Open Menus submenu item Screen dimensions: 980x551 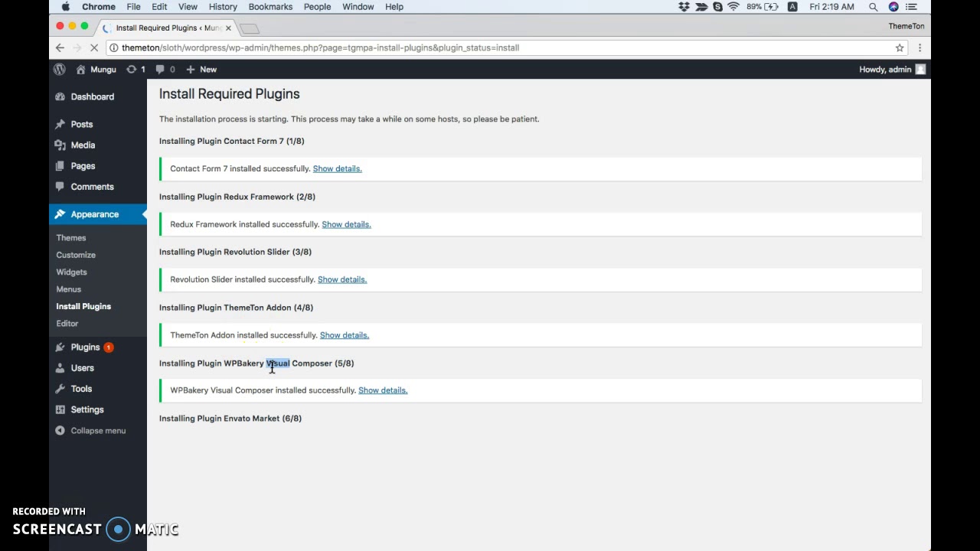coord(68,289)
